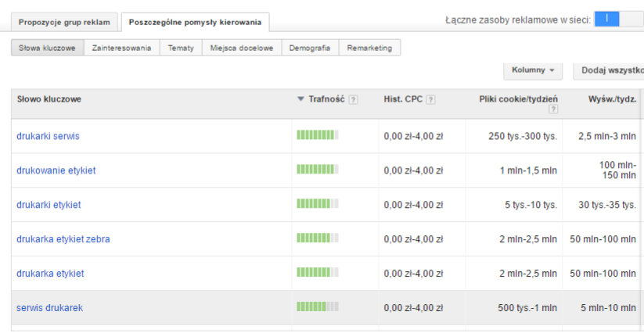
Task: Sort by Wyśw./tydz. column header
Action: pos(612,99)
